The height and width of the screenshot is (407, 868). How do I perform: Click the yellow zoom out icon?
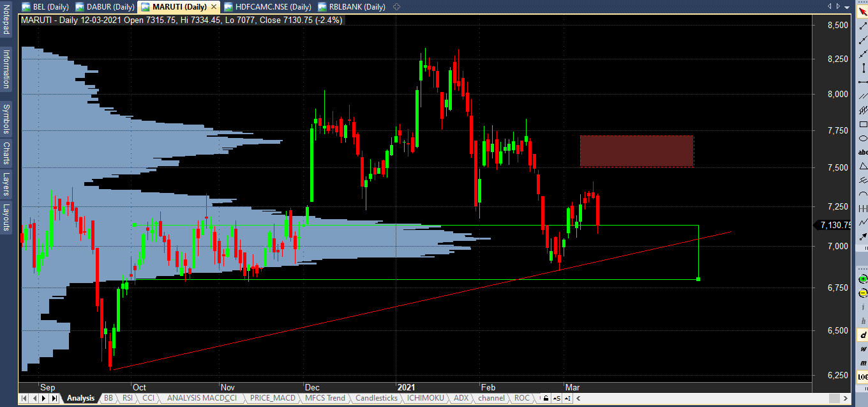(863, 293)
